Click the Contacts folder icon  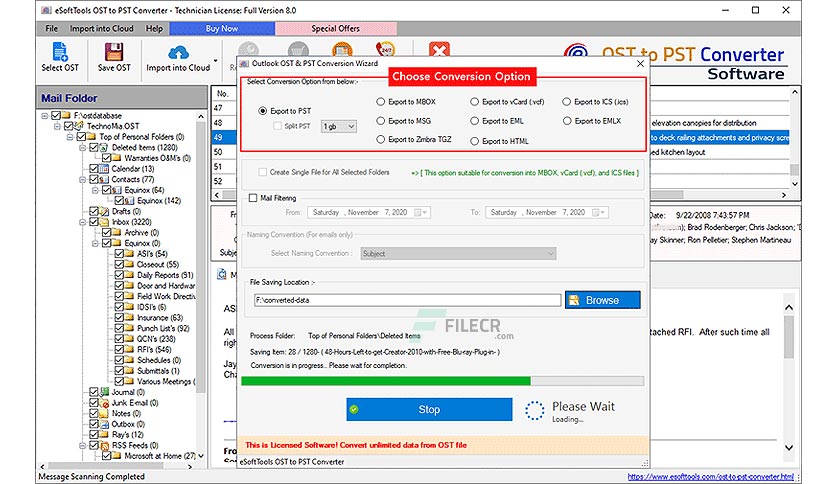tap(104, 179)
